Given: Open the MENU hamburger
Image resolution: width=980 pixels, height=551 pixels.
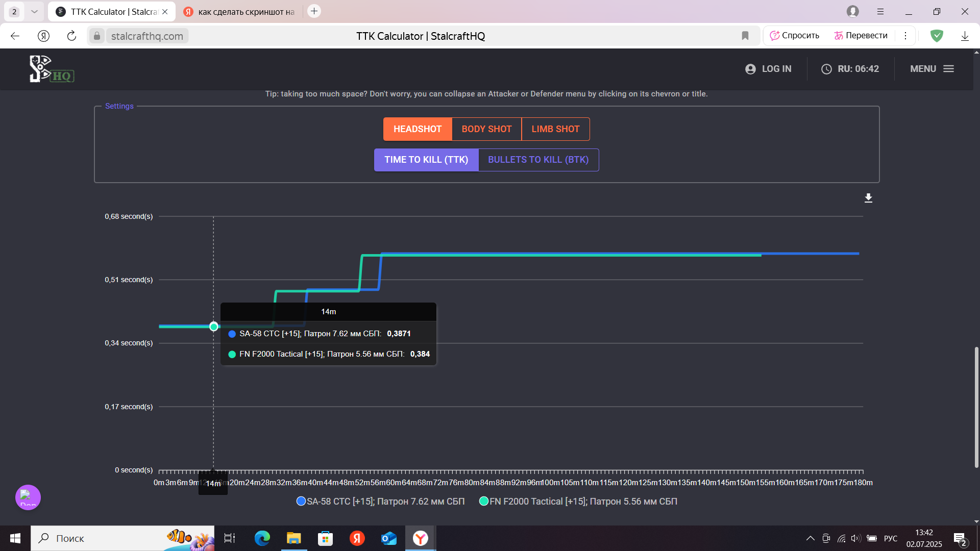Looking at the screenshot, I should (x=932, y=69).
